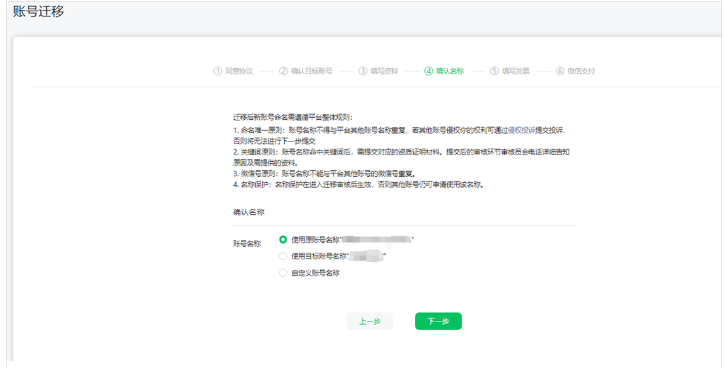Go to the 微信支付 step label
Screen dimensions: 725x368
click(x=582, y=71)
